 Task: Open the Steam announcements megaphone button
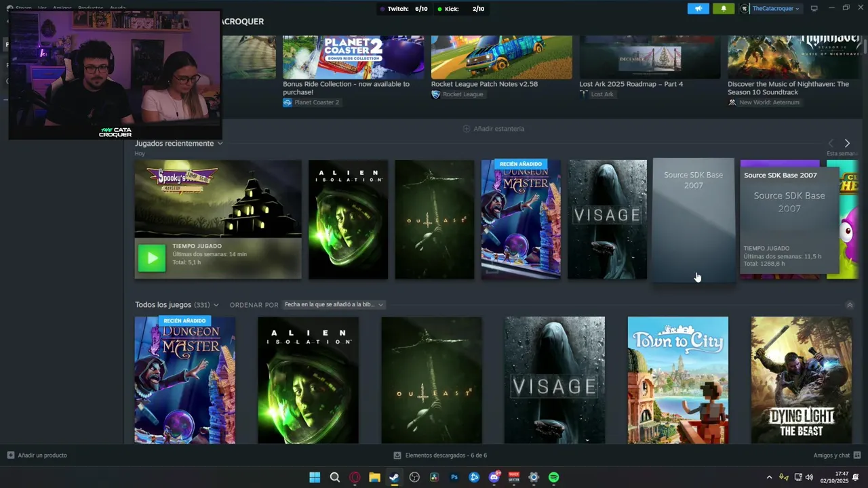point(698,9)
